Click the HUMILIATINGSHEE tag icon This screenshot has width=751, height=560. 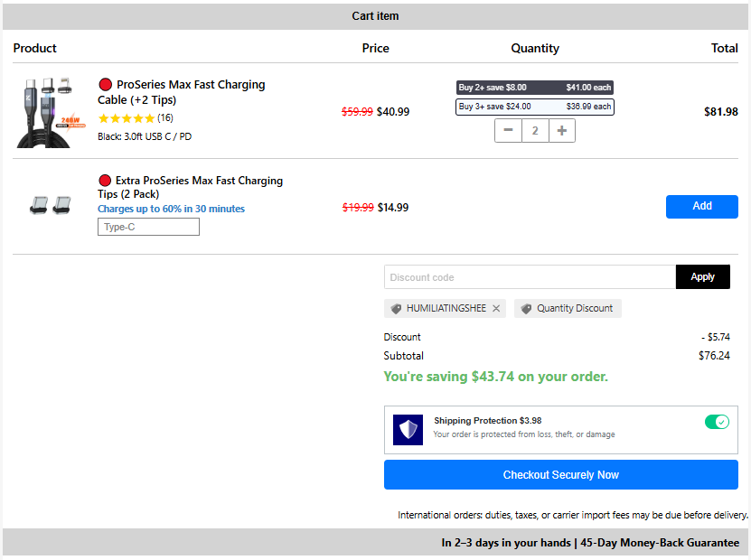click(396, 309)
